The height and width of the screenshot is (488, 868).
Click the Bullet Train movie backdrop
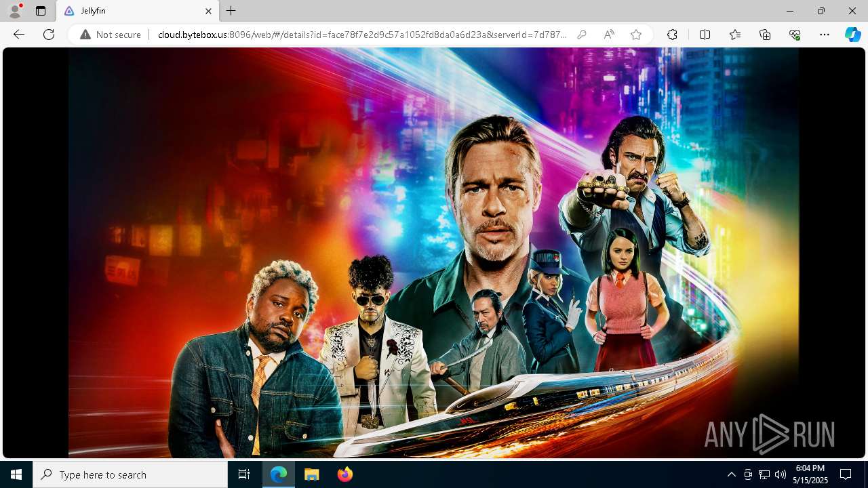coord(433,253)
